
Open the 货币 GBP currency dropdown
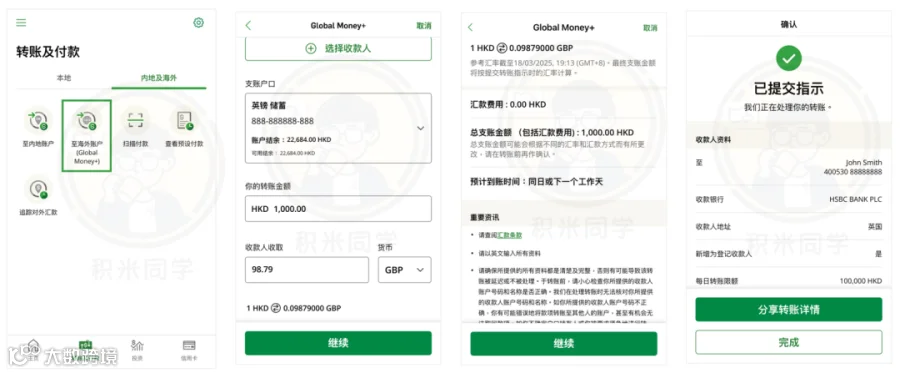point(405,270)
